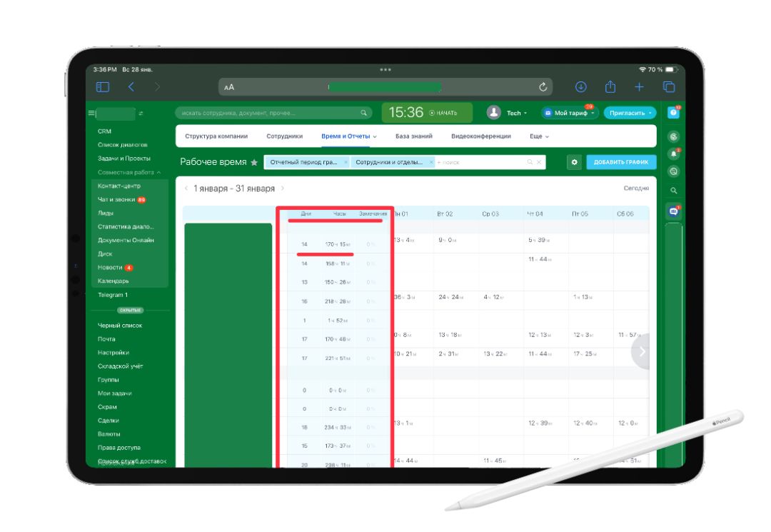Open Чат и звонки in the sidebar
The image size is (771, 532).
pyautogui.click(x=116, y=200)
